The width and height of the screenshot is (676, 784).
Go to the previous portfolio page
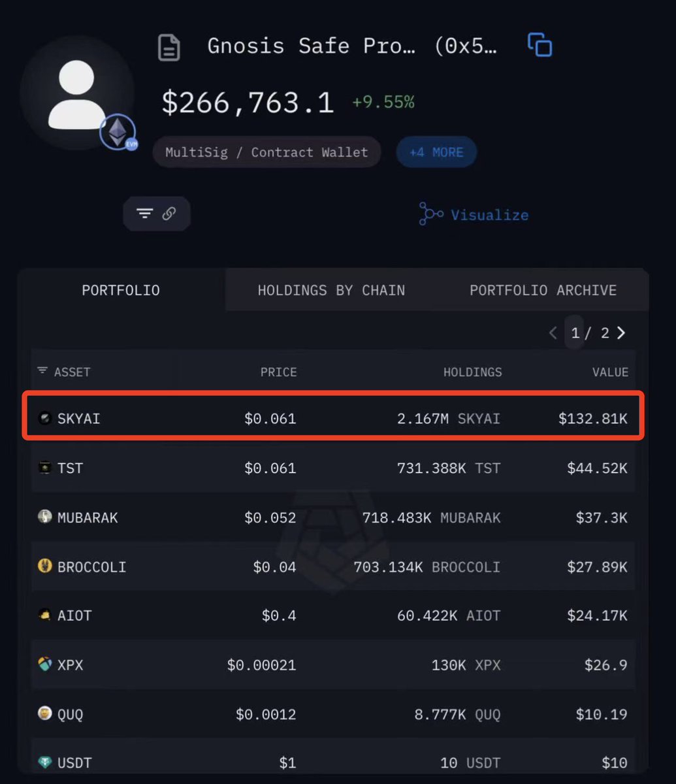point(553,333)
